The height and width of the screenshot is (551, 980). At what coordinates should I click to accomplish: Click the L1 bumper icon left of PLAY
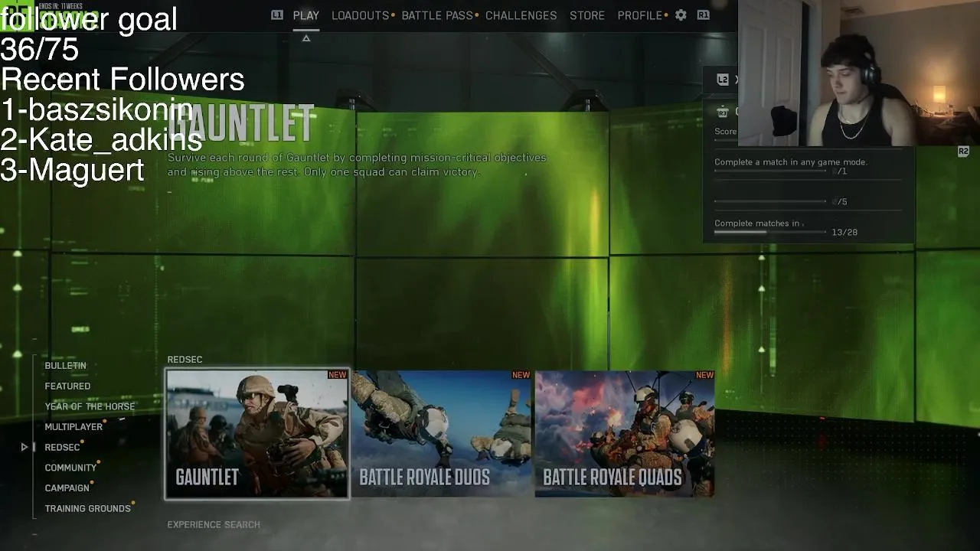coord(277,15)
